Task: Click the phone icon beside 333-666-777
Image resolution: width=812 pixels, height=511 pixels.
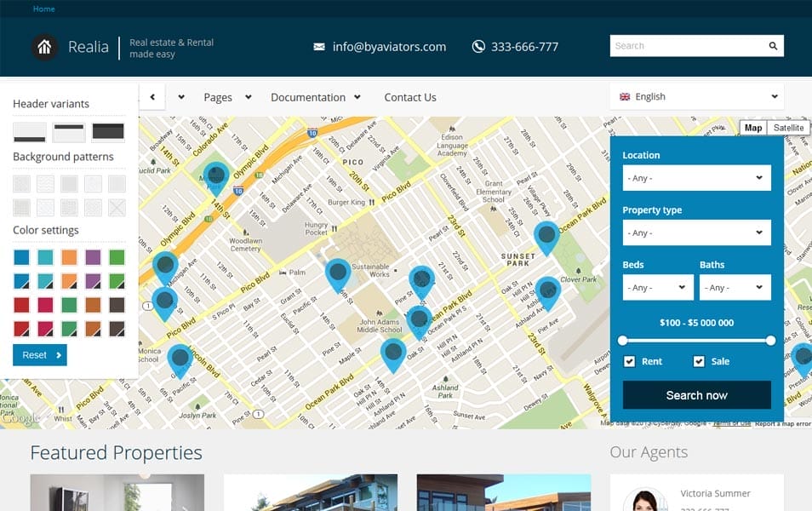Action: (478, 47)
